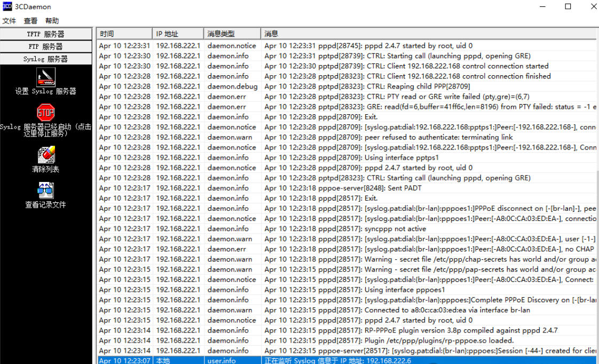Image resolution: width=599 pixels, height=364 pixels.
Task: Expand the TFTP 服务器 panel
Action: coord(46,34)
